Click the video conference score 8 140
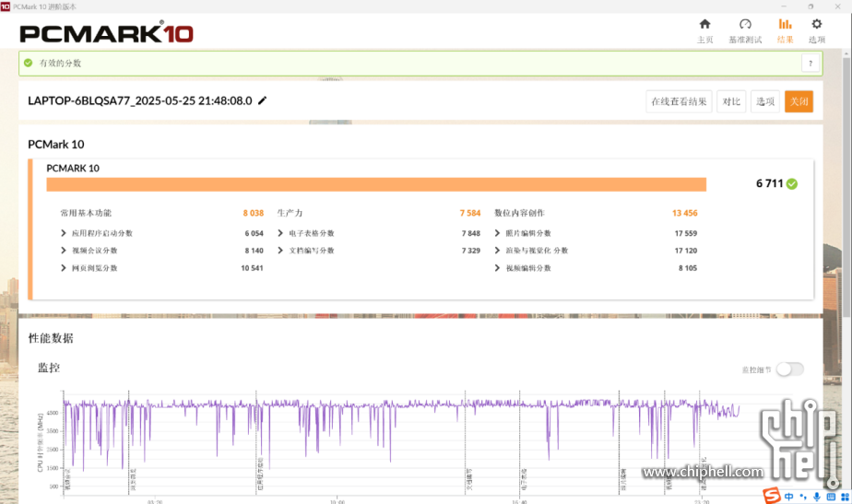 [254, 251]
